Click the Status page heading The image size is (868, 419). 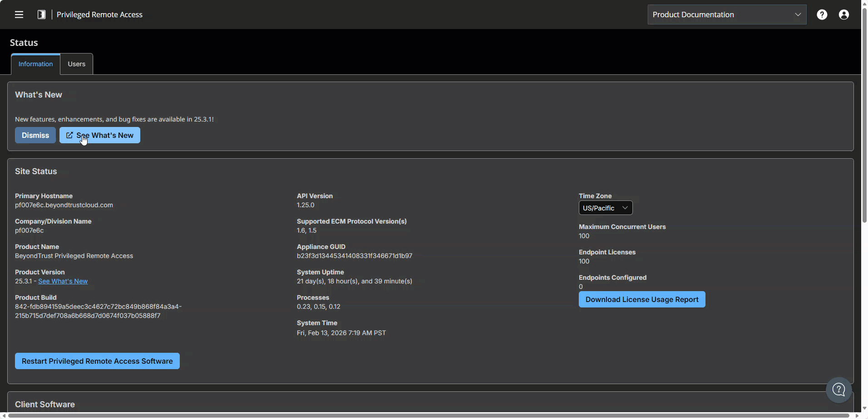[x=24, y=43]
